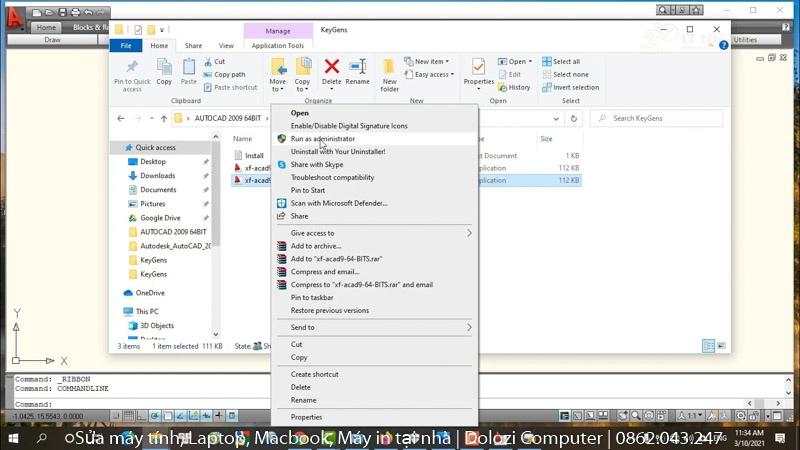
Task: Click Pin to Quick access icon
Action: (132, 76)
